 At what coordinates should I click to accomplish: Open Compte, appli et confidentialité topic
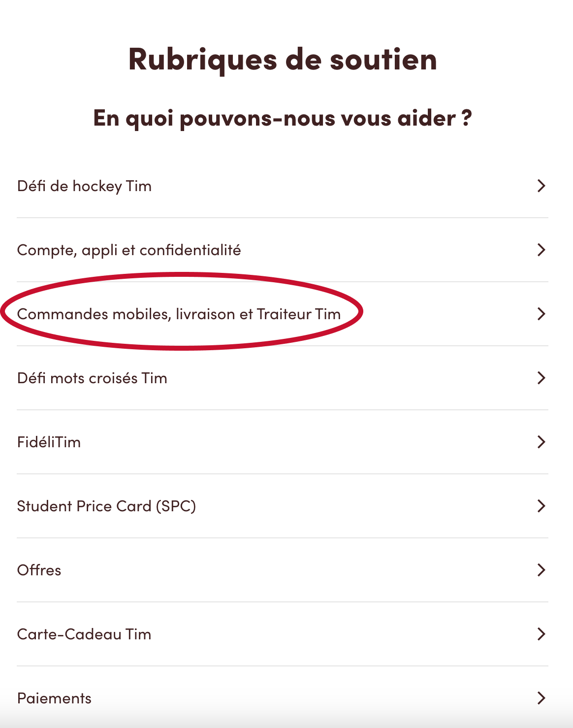pos(129,250)
